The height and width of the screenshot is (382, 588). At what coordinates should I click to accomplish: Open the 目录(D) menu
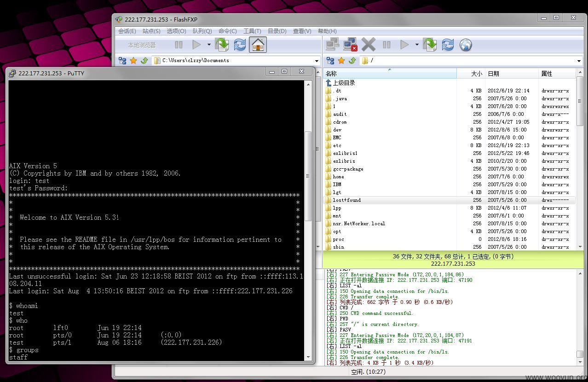[x=277, y=31]
